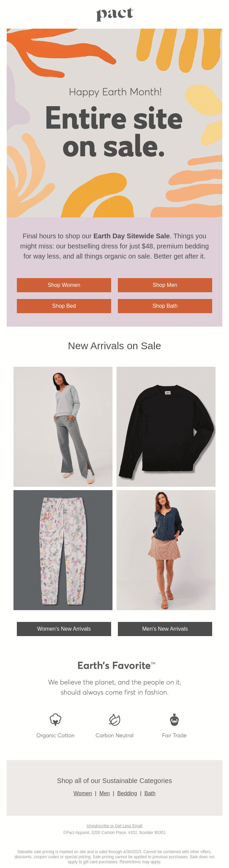This screenshot has width=229, height=868.
Task: Open the Shop Men button
Action: point(165,285)
